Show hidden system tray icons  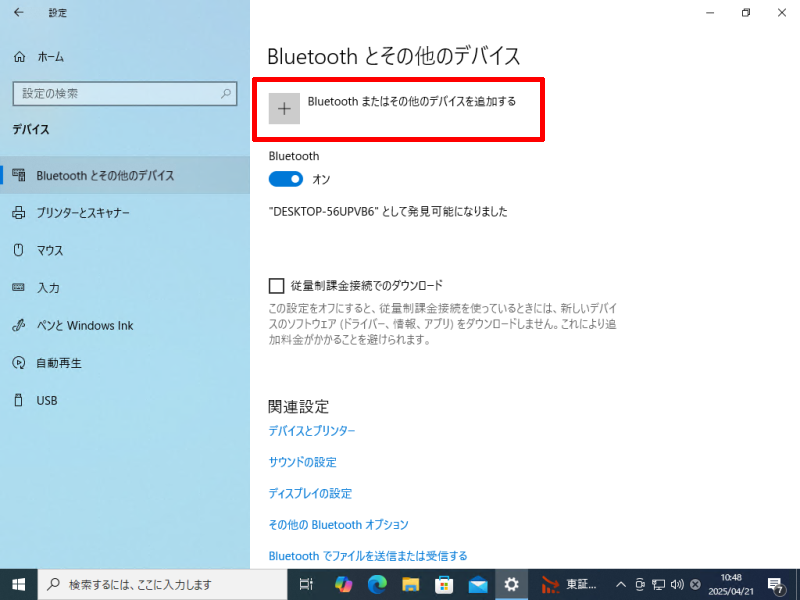click(x=621, y=585)
